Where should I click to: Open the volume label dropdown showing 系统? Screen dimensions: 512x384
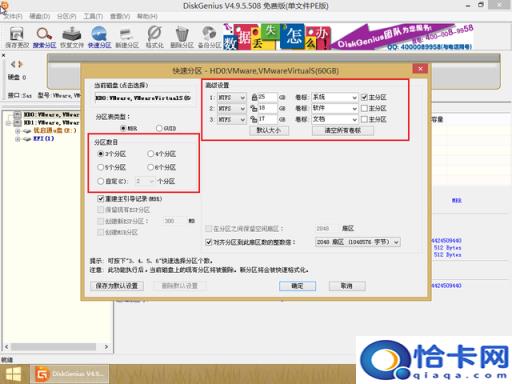click(x=335, y=97)
